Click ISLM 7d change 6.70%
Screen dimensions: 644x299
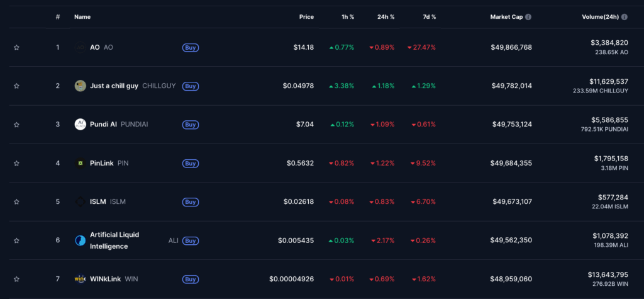point(423,202)
